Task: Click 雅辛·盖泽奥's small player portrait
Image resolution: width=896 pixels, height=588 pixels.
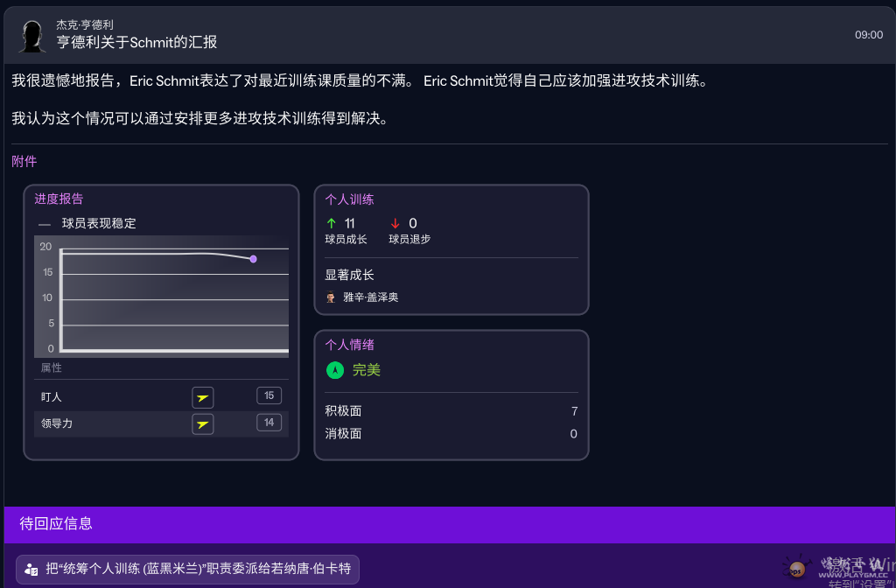Action: (331, 297)
